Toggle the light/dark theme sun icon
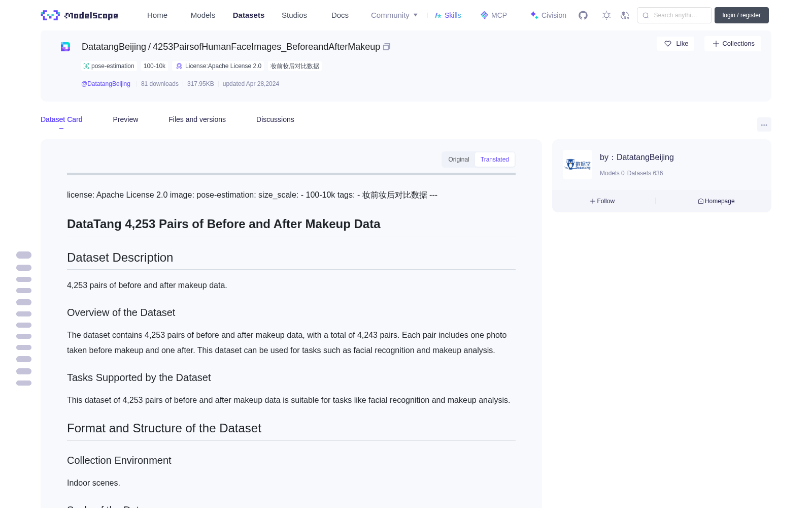812x508 pixels. [x=606, y=15]
